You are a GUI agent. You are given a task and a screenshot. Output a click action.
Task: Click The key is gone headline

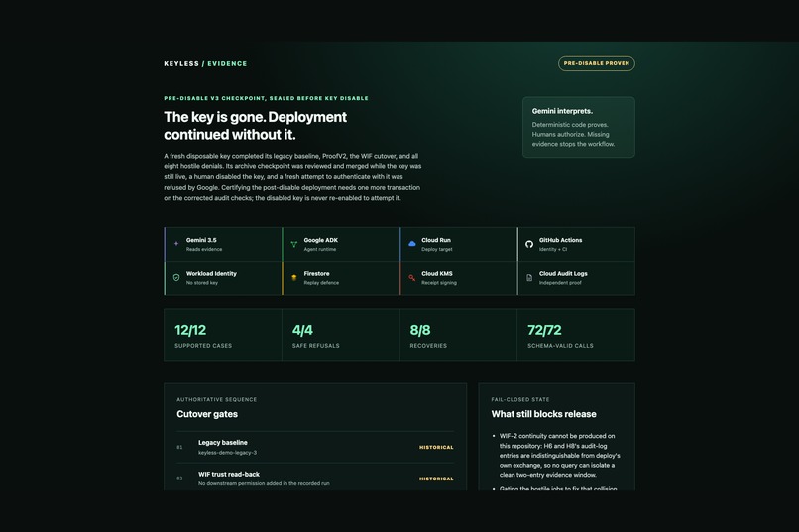click(256, 126)
